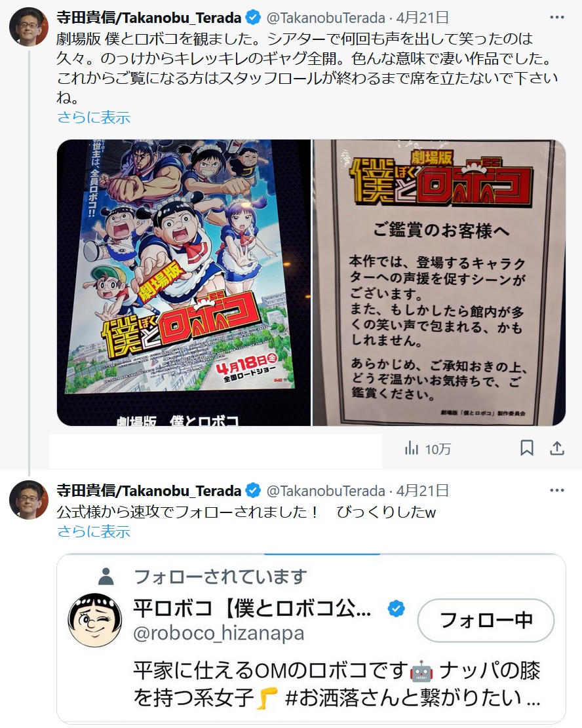Open 平ロボコ profile avatar in screenshot

(95, 621)
